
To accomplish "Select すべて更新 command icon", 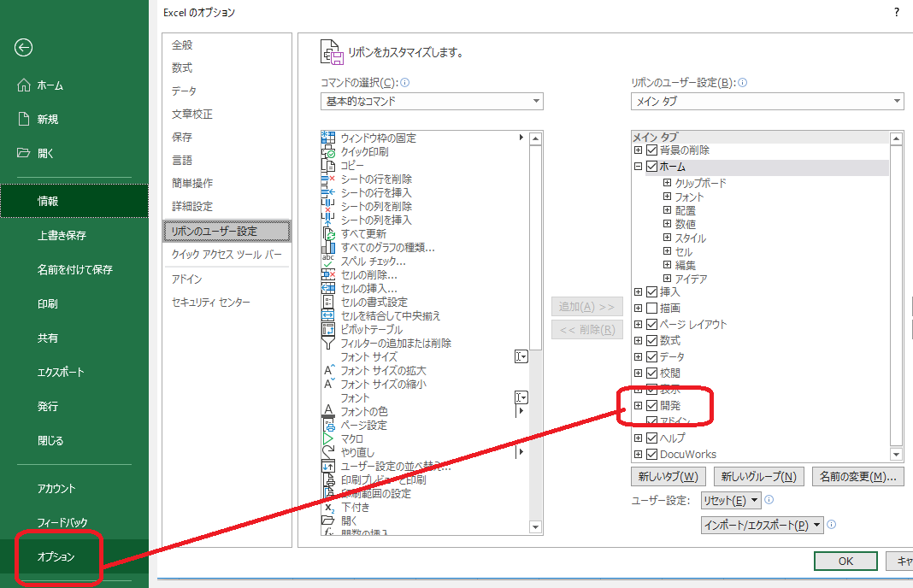I will tap(328, 233).
